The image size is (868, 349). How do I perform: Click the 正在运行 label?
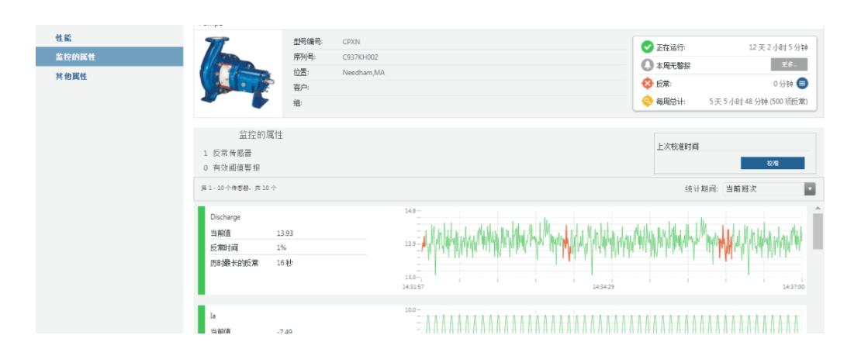670,47
